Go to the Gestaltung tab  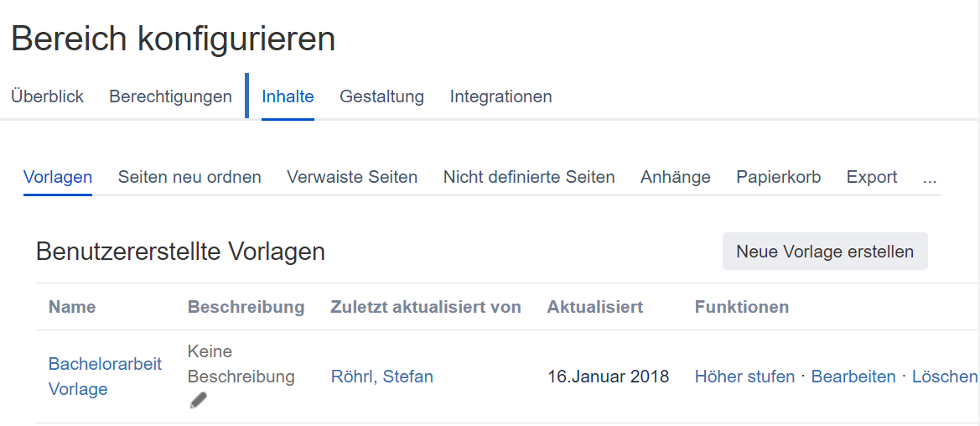(x=381, y=96)
